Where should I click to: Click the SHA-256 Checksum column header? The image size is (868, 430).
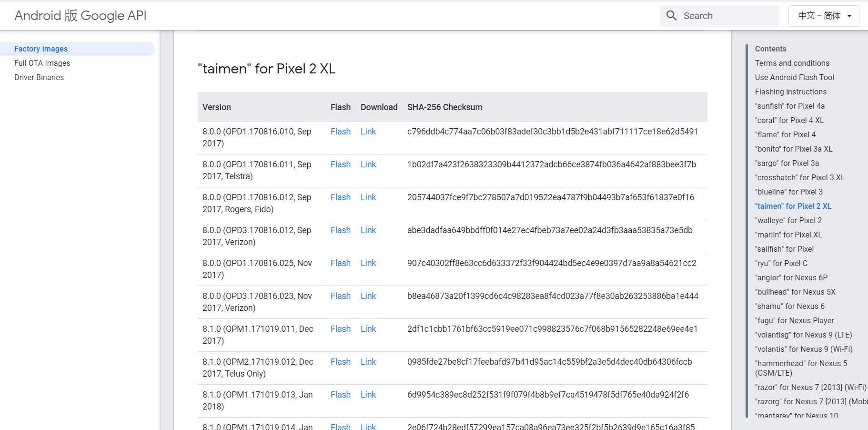point(445,107)
